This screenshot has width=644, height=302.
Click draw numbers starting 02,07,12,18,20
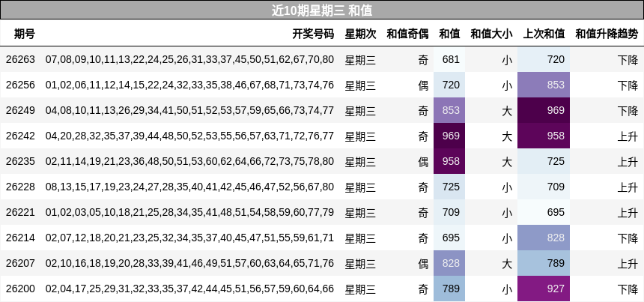pyautogui.click(x=189, y=238)
